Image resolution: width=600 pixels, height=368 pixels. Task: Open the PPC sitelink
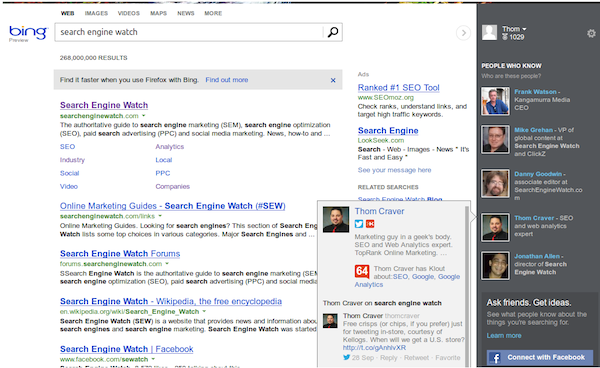pyautogui.click(x=163, y=173)
